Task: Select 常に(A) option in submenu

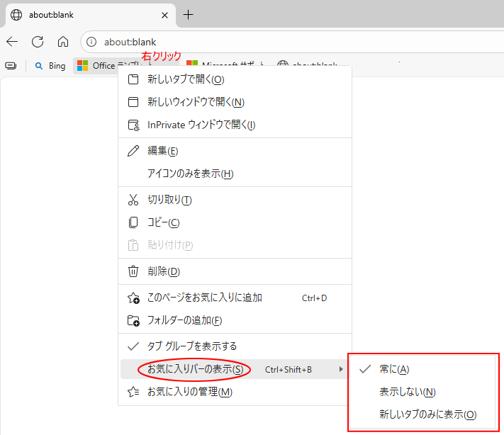Action: click(x=394, y=369)
